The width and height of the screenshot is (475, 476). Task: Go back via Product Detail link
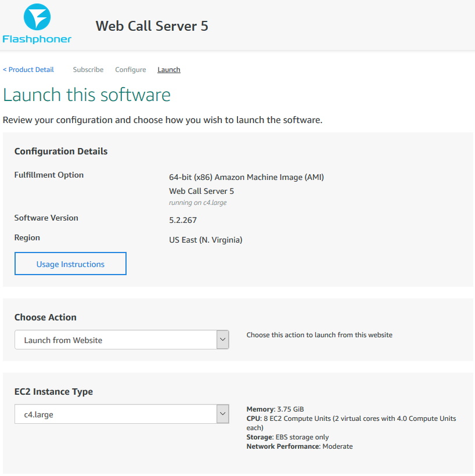tap(28, 70)
